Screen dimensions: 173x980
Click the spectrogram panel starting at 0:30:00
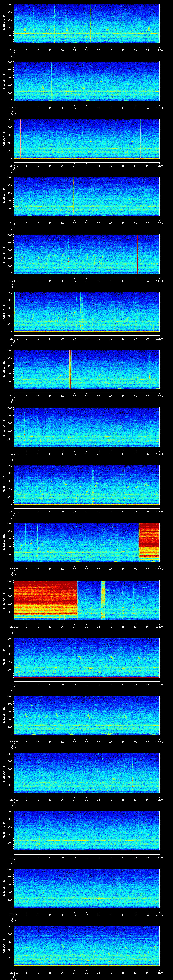click(87, 831)
